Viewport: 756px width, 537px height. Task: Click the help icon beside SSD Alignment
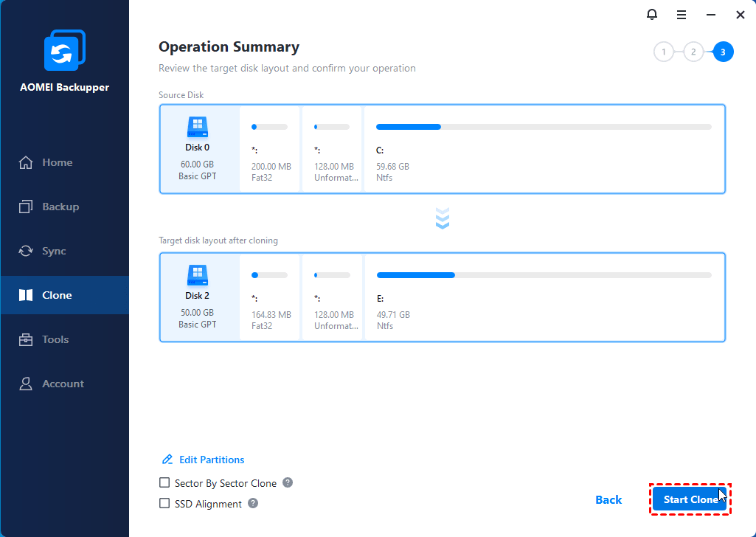[253, 503]
